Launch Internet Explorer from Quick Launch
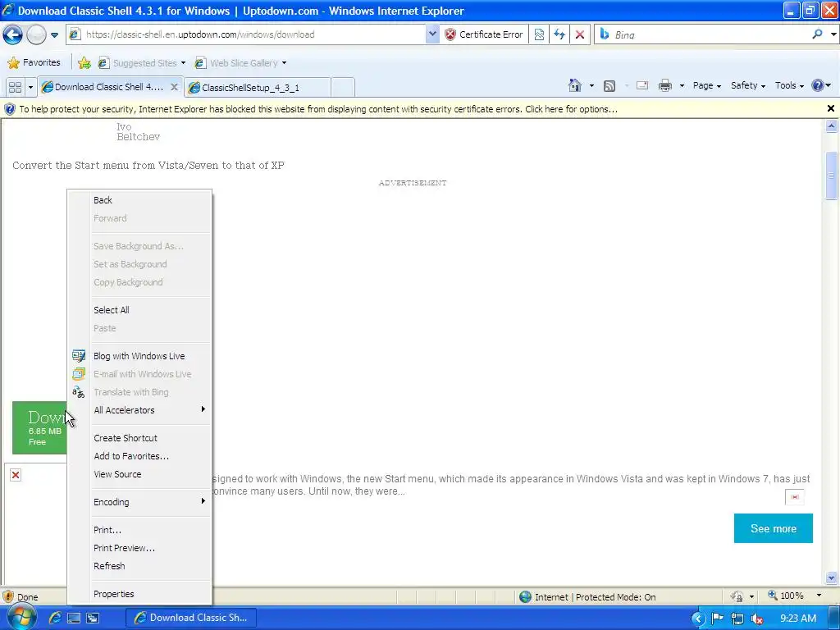Image resolution: width=840 pixels, height=630 pixels. pos(55,618)
